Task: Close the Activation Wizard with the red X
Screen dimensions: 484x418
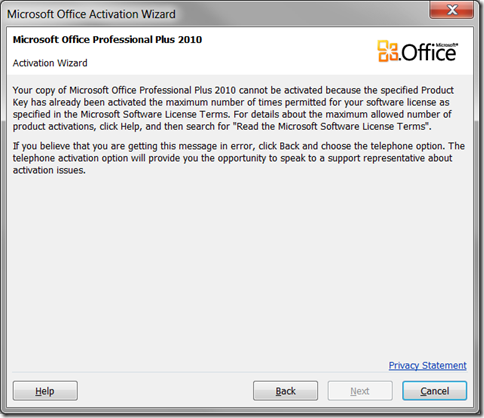Action: point(452,10)
